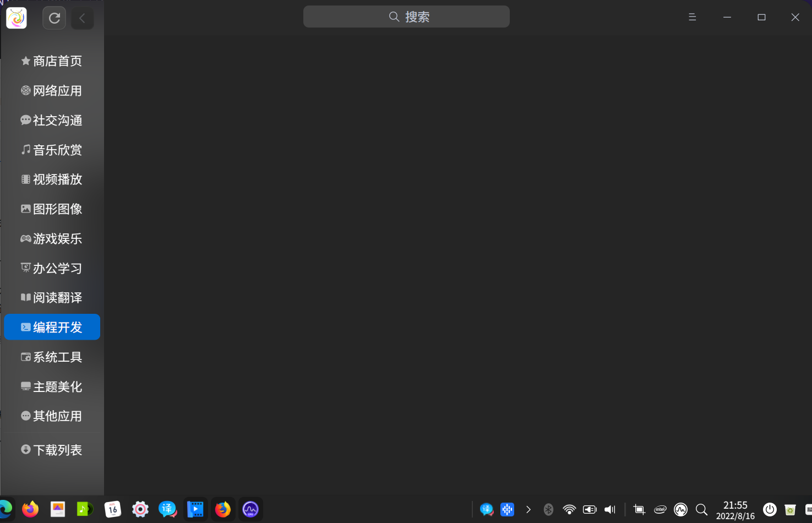The width and height of the screenshot is (812, 523).
Task: Open the translation app in the taskbar
Action: tap(167, 509)
